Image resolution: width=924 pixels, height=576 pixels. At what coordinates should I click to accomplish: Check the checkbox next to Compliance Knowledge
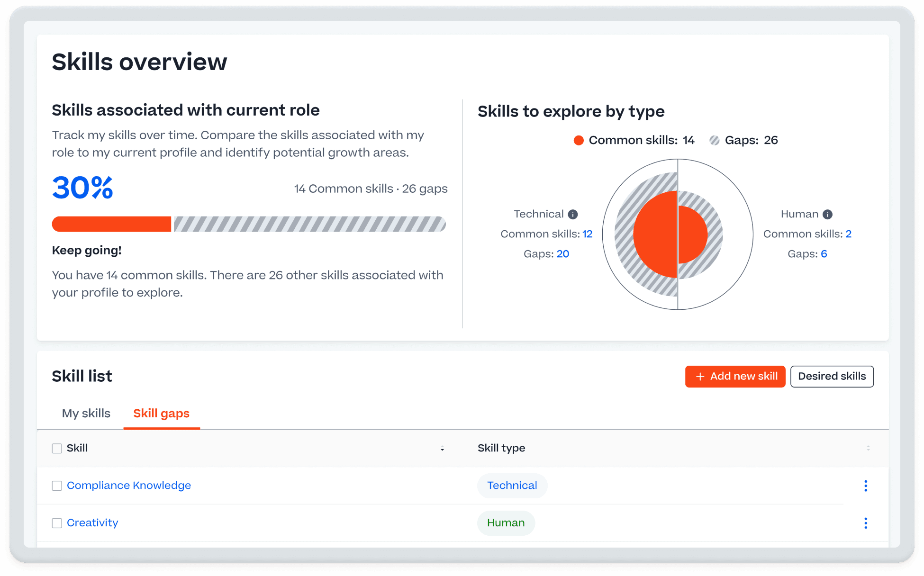(56, 486)
